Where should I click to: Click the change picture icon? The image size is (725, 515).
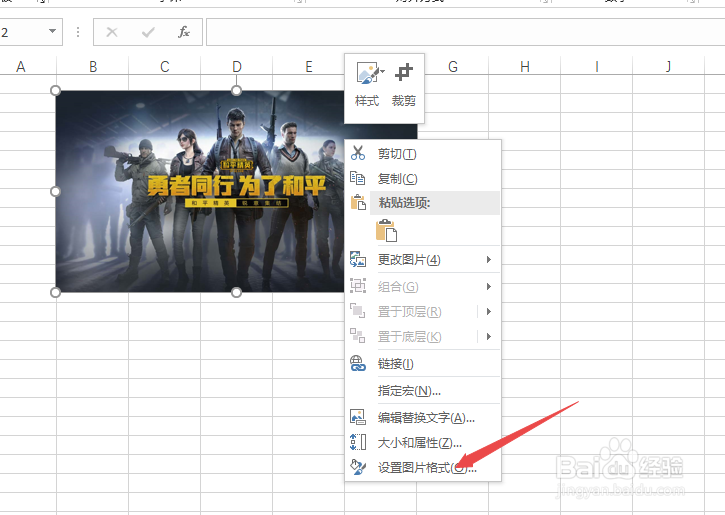tap(358, 259)
